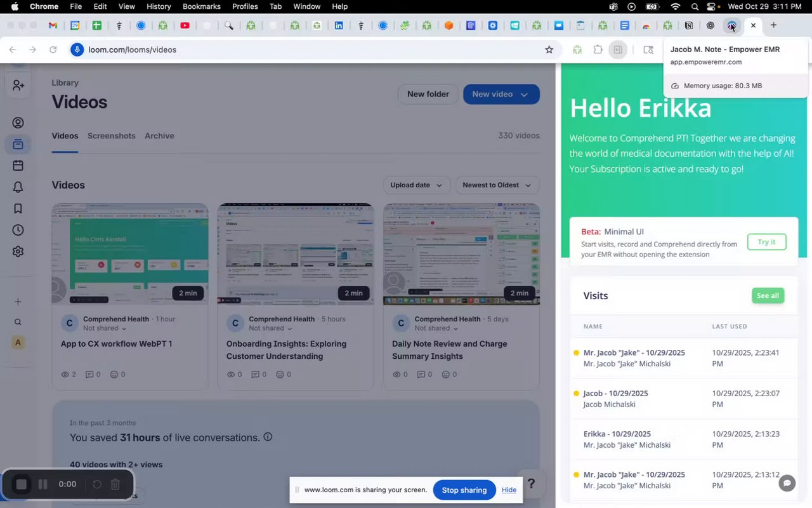Open the Chrome extensions puzzle icon
The height and width of the screenshot is (508, 812).
(598, 50)
